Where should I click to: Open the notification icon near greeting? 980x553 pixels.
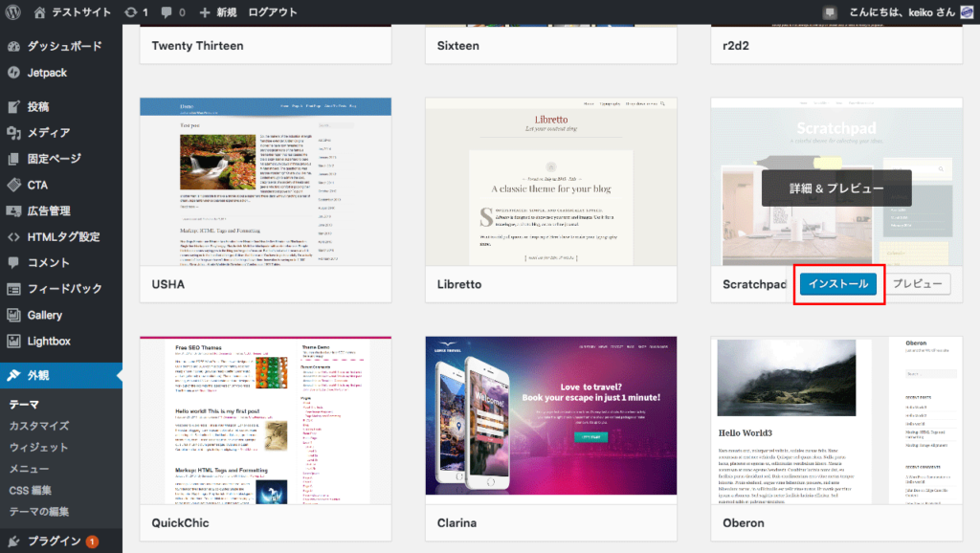click(x=830, y=11)
